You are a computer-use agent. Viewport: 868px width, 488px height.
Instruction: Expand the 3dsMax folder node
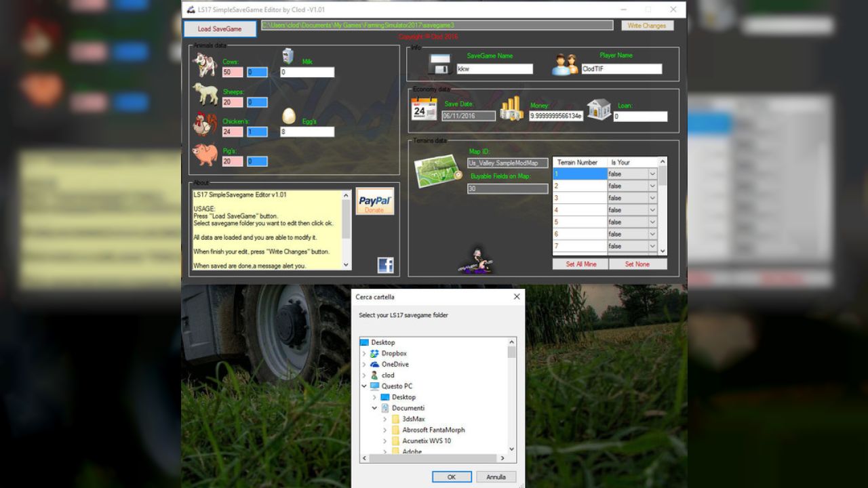[x=384, y=419]
